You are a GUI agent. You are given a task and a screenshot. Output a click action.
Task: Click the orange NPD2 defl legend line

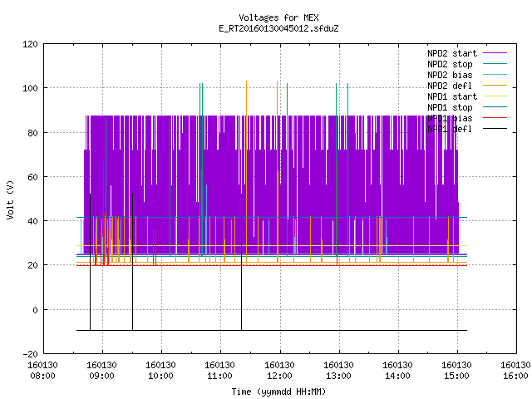pos(495,86)
